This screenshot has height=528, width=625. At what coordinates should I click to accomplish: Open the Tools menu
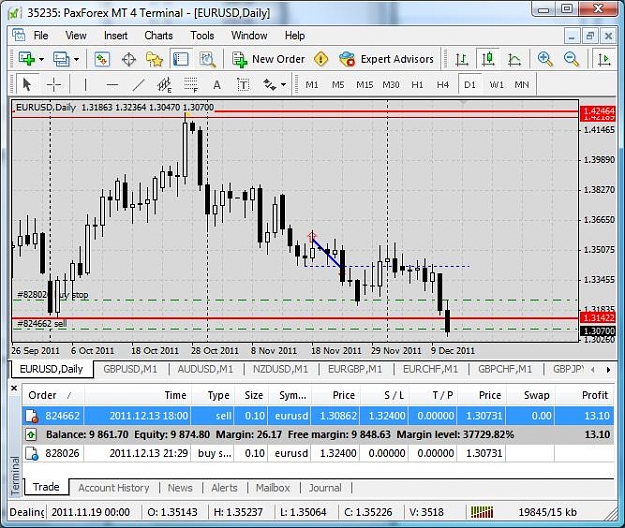click(202, 35)
